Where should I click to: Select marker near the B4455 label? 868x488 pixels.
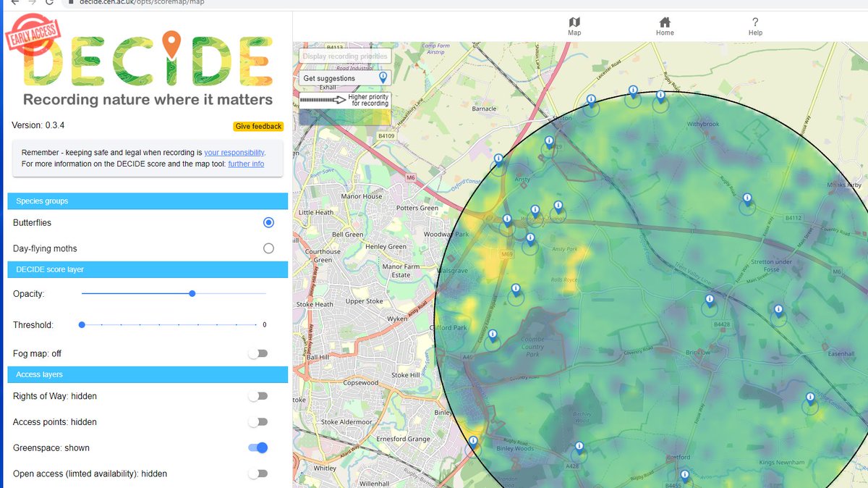click(684, 476)
